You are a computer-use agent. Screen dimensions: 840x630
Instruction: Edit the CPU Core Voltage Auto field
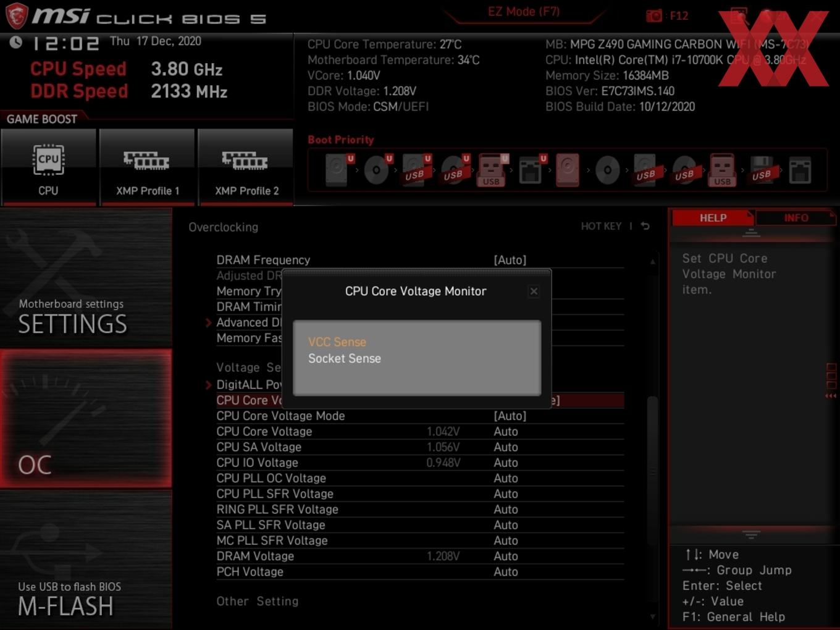point(506,431)
